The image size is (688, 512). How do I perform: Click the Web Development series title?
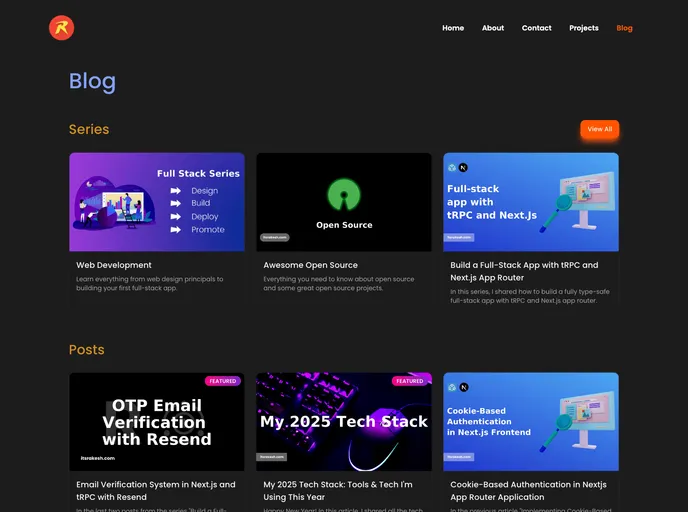pyautogui.click(x=114, y=265)
